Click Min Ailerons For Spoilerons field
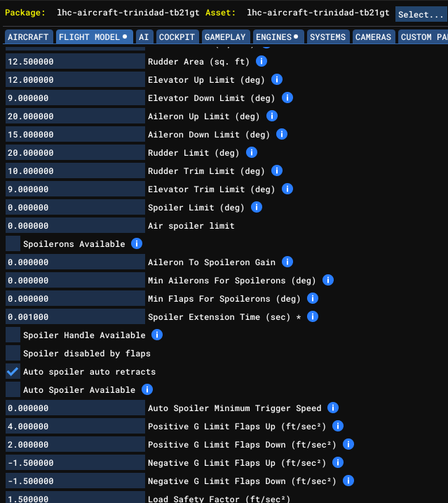Viewport: 448px width, 503px height. click(75, 281)
